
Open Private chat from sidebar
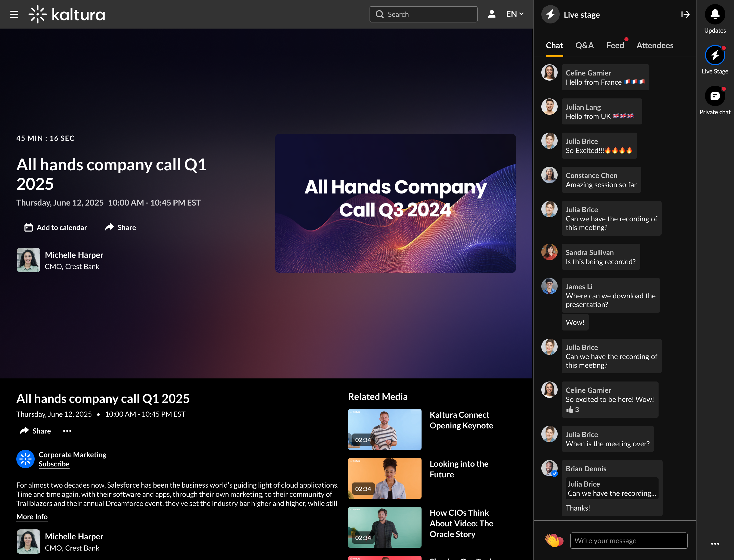715,96
